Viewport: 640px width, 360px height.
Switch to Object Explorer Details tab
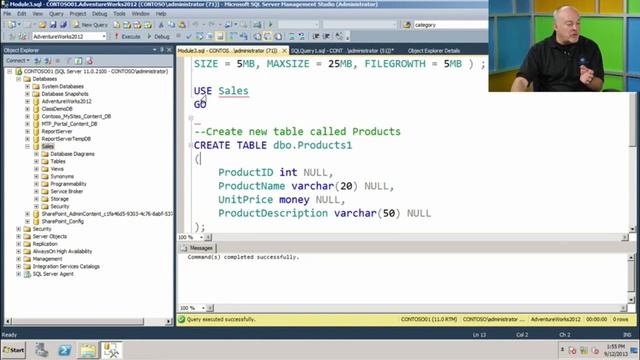coord(434,51)
